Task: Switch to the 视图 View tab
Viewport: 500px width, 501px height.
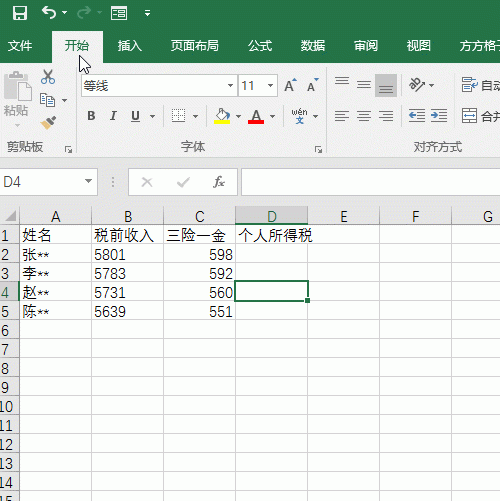Action: pyautogui.click(x=419, y=46)
